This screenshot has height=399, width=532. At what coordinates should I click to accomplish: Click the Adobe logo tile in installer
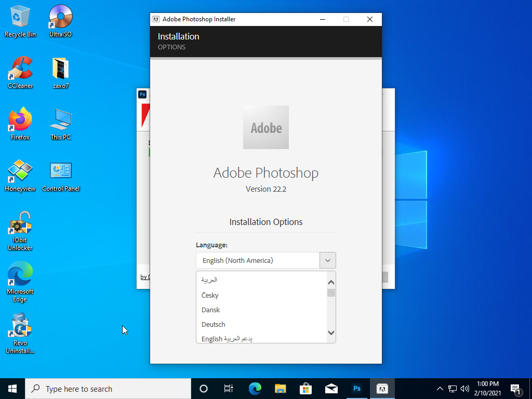point(266,127)
